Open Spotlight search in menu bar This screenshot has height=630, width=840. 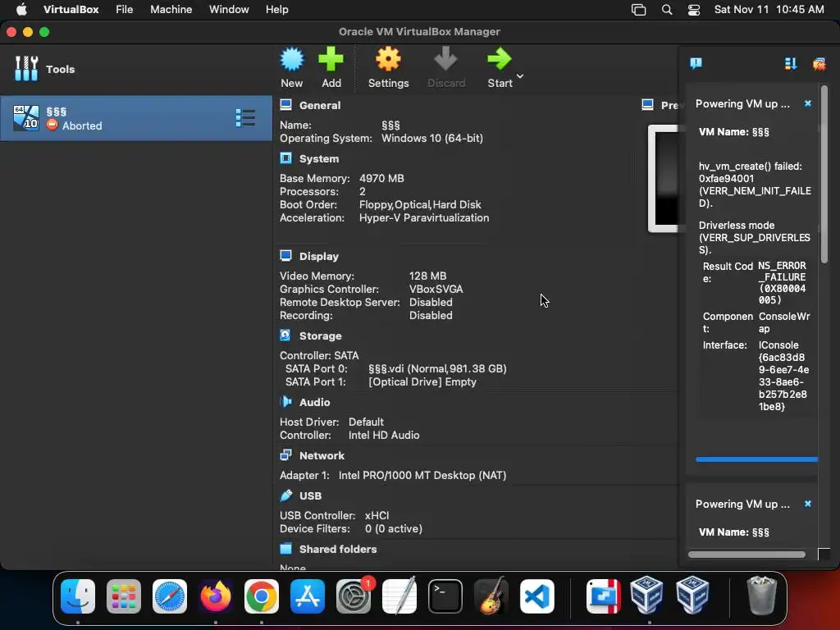click(666, 10)
